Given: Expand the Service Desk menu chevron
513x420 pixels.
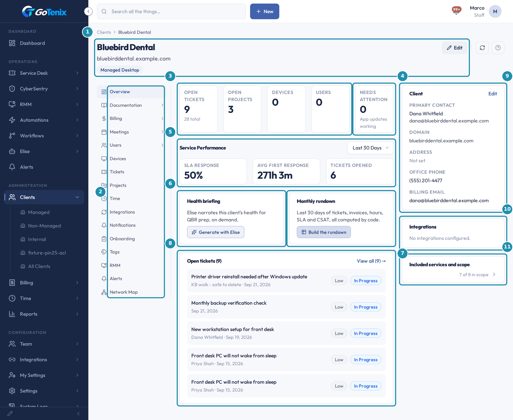Looking at the screenshot, I should [77, 73].
